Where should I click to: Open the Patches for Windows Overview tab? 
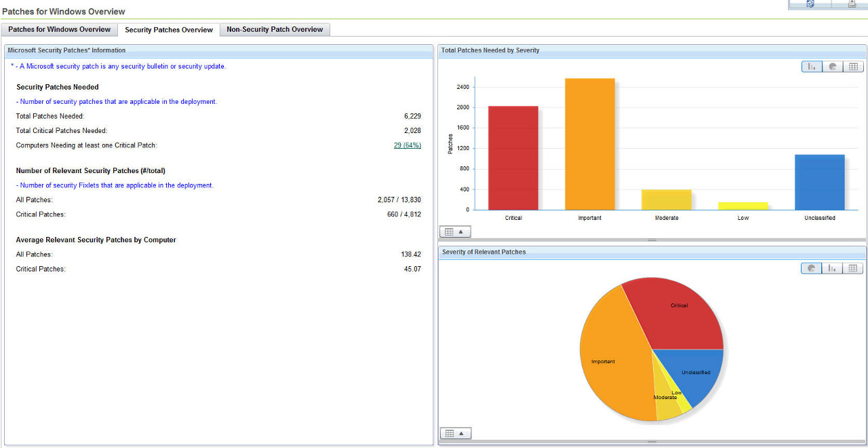[59, 30]
